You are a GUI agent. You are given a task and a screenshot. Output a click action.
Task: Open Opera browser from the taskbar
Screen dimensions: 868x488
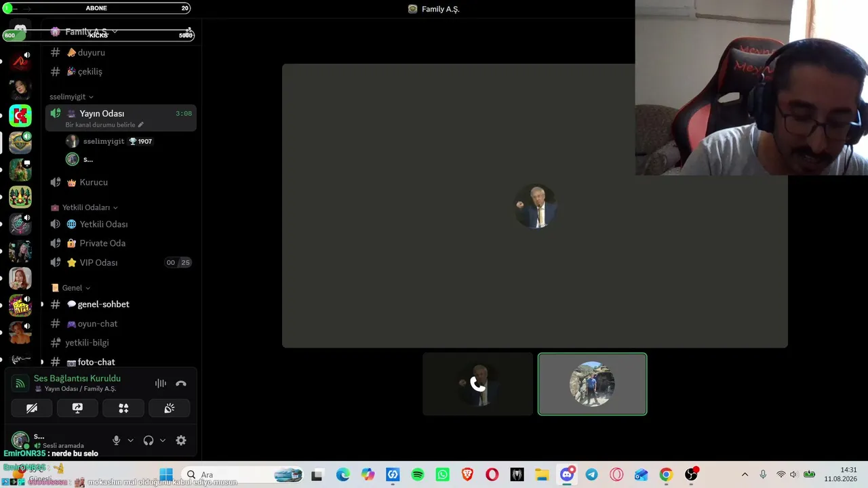coord(492,475)
